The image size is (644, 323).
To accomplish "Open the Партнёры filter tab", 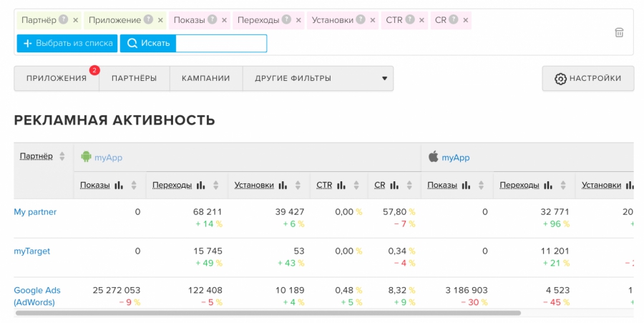I will 135,78.
